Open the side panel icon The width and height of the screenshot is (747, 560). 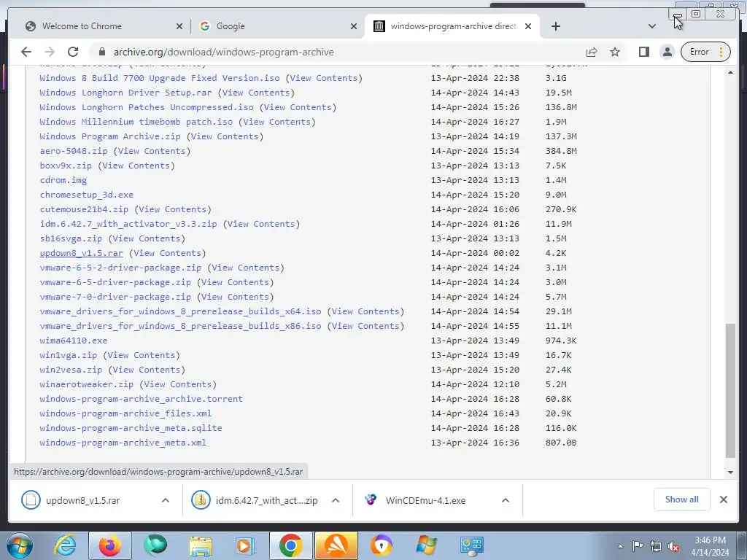pos(643,52)
